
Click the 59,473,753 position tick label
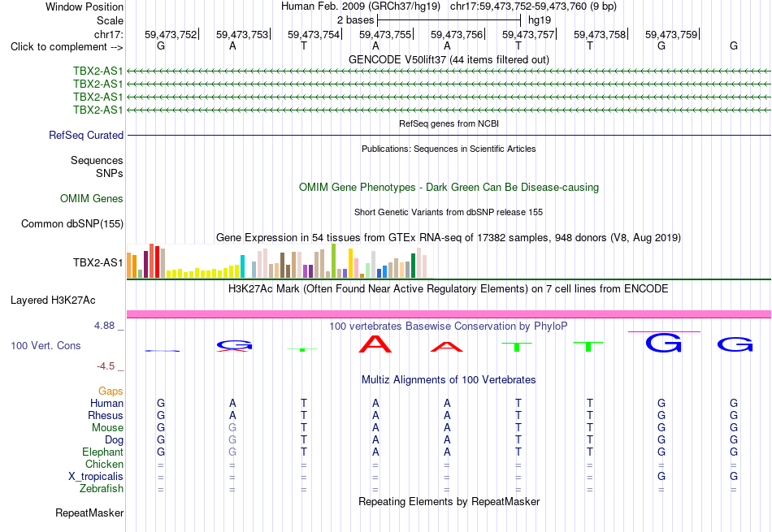point(242,34)
